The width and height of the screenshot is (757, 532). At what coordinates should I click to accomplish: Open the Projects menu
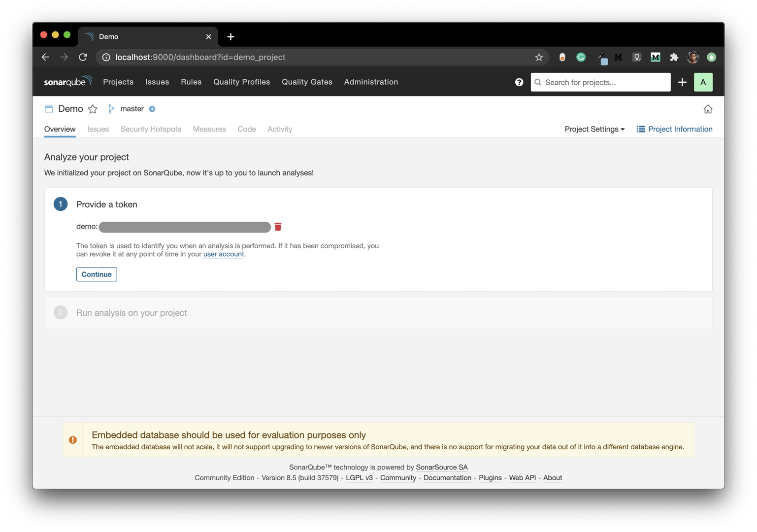click(x=118, y=82)
